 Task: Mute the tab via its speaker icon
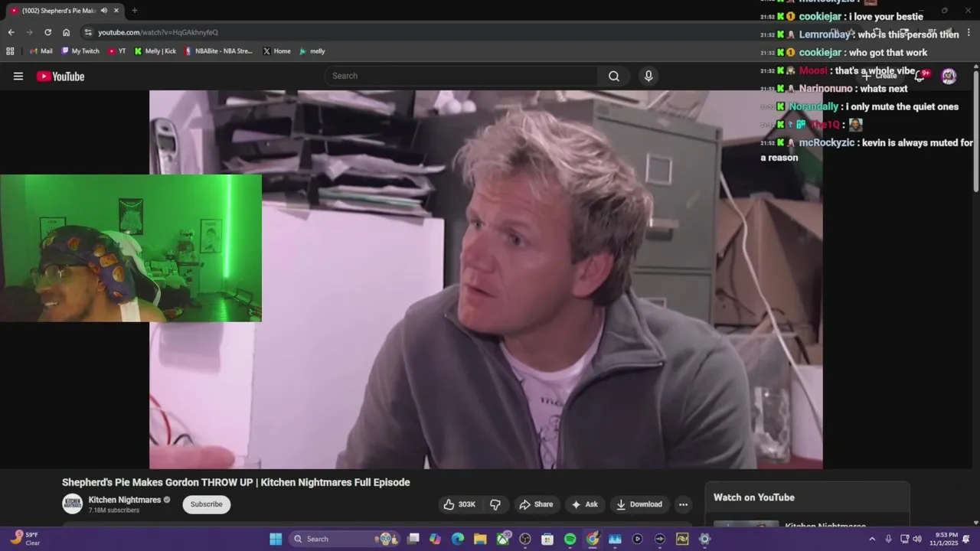click(104, 10)
